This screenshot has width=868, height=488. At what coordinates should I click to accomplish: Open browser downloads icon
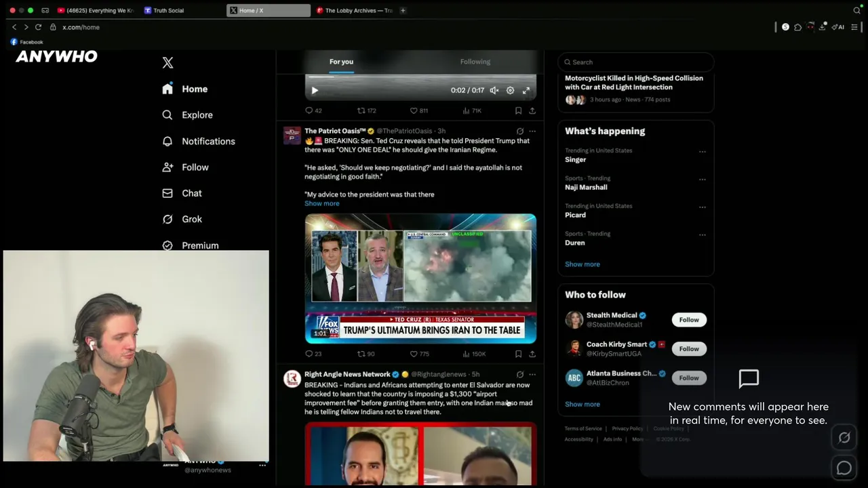tap(822, 27)
